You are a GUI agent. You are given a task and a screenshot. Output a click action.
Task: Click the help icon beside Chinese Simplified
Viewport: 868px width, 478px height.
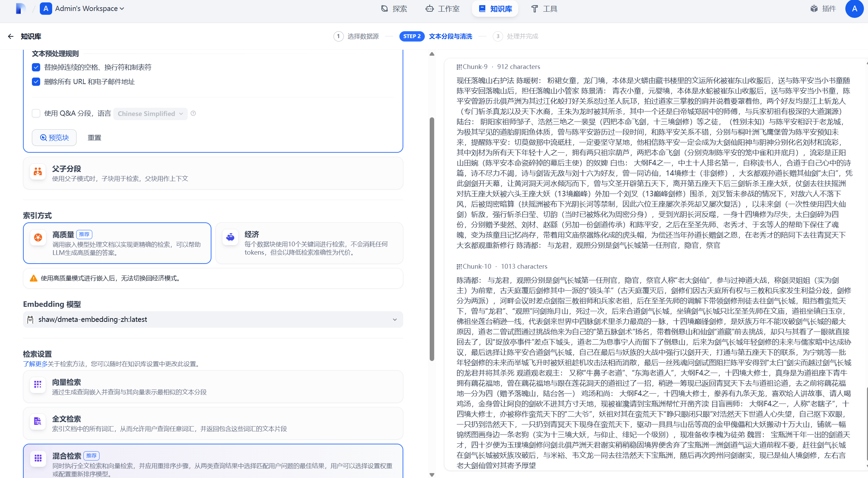coord(193,114)
